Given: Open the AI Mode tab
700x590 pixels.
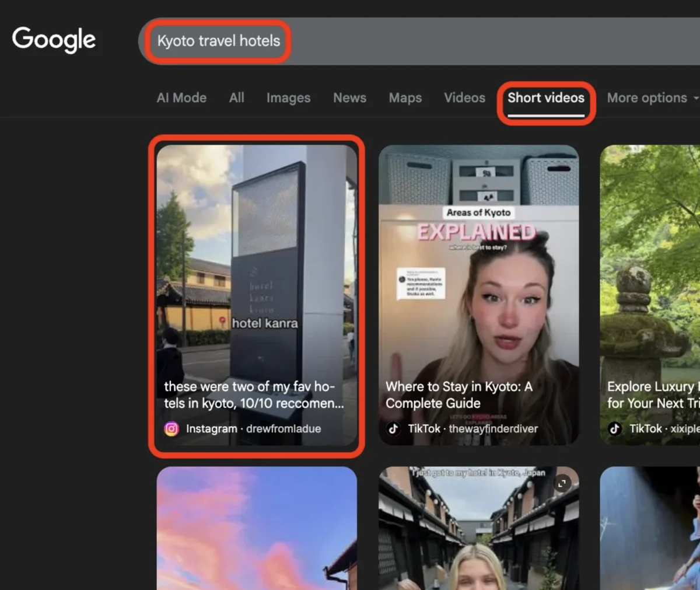Looking at the screenshot, I should click(181, 98).
